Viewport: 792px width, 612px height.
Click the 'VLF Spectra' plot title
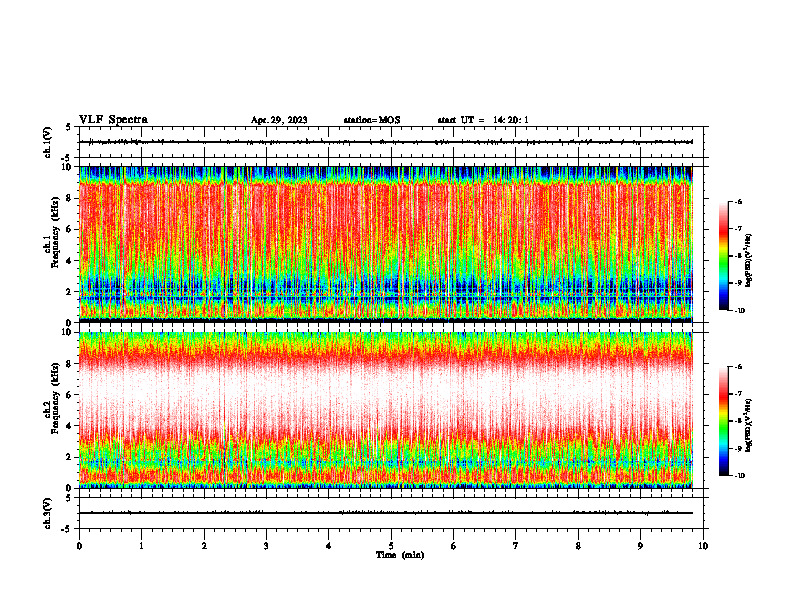tap(113, 120)
